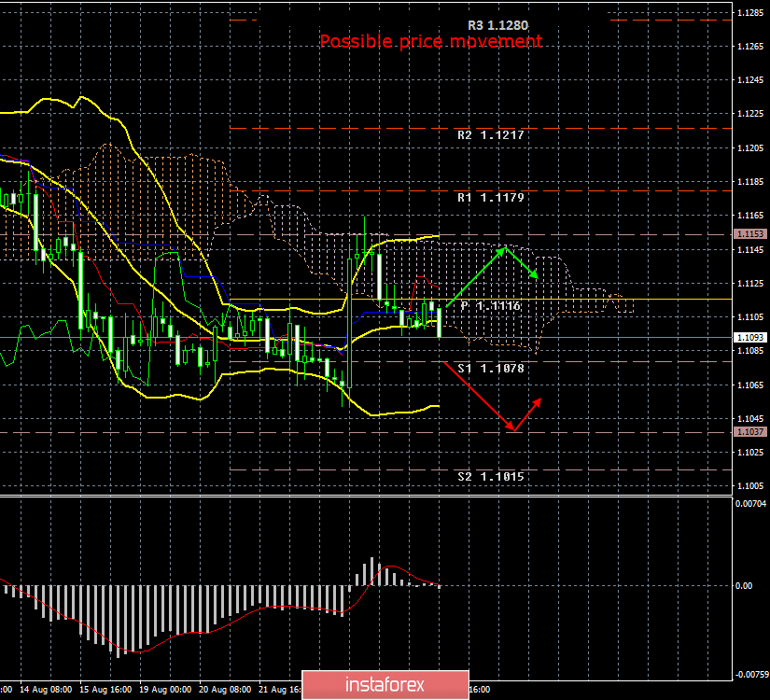Click the 1.1105 price axis value

(750, 316)
